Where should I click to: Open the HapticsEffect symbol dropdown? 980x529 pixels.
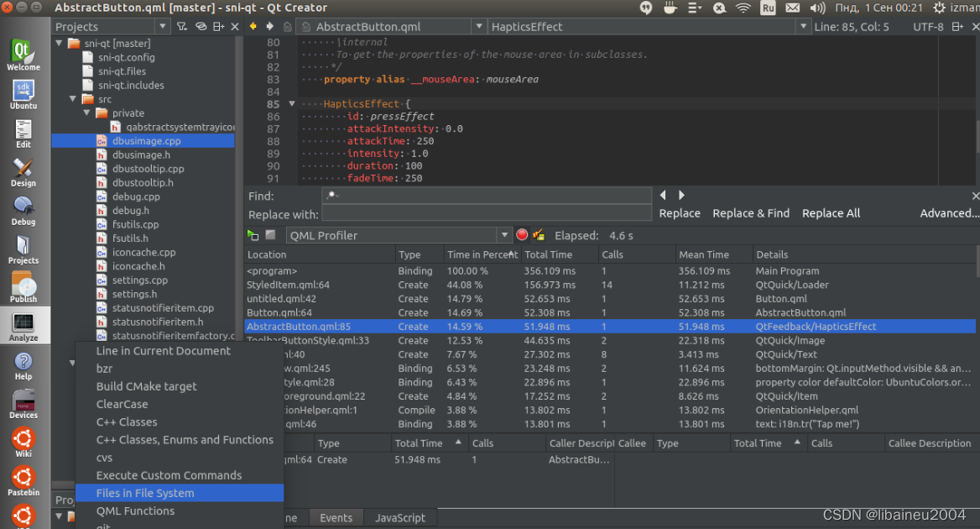803,26
